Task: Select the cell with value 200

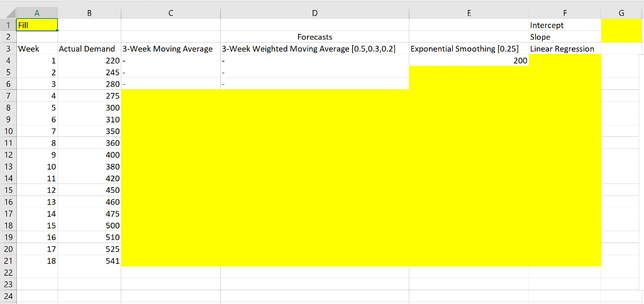Action: 469,61
